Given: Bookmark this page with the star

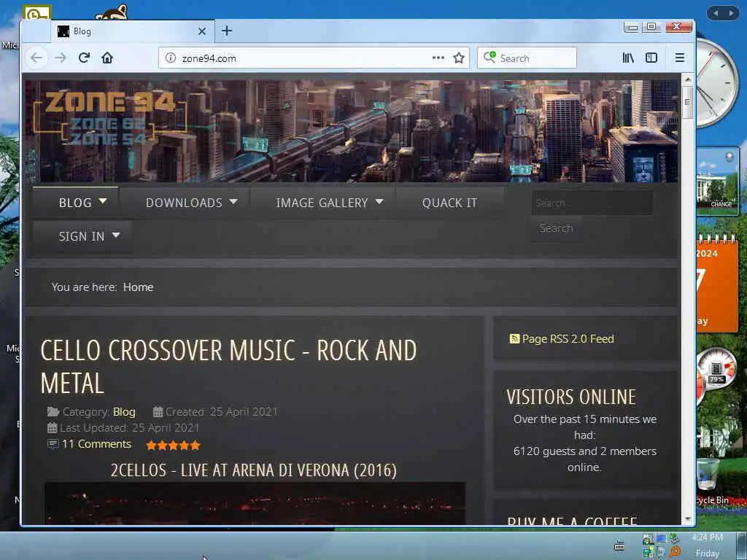Looking at the screenshot, I should point(459,58).
